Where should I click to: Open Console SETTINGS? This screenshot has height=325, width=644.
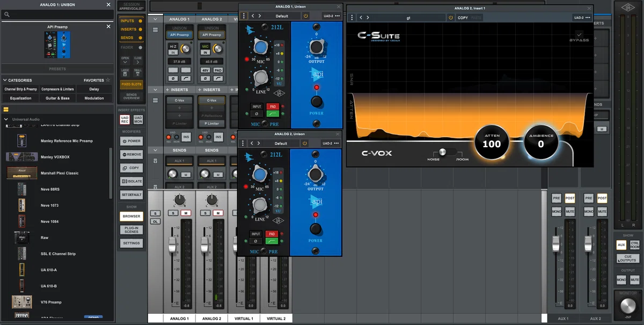(x=131, y=243)
